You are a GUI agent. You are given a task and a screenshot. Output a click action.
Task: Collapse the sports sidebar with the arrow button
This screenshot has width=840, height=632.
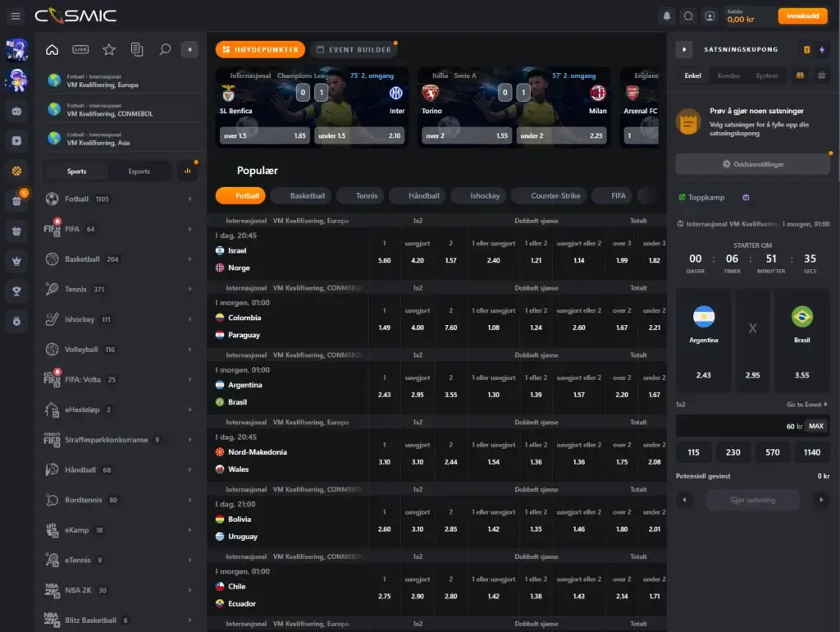click(189, 49)
